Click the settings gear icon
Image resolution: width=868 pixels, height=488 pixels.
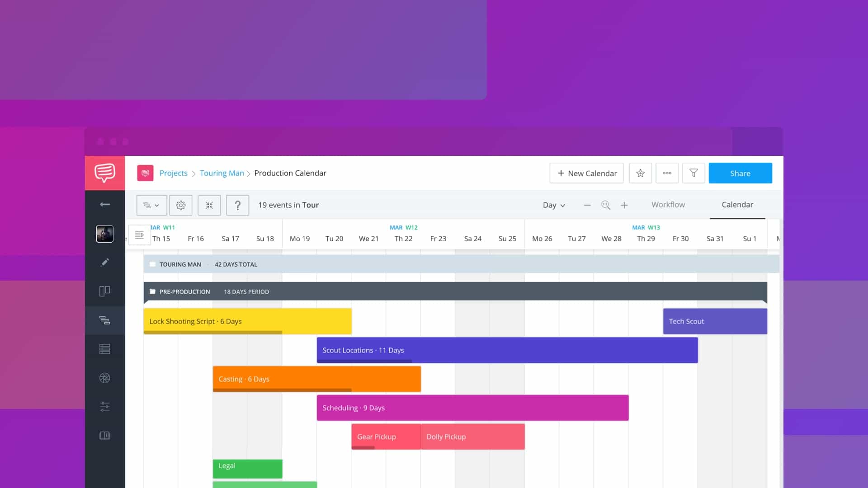180,205
